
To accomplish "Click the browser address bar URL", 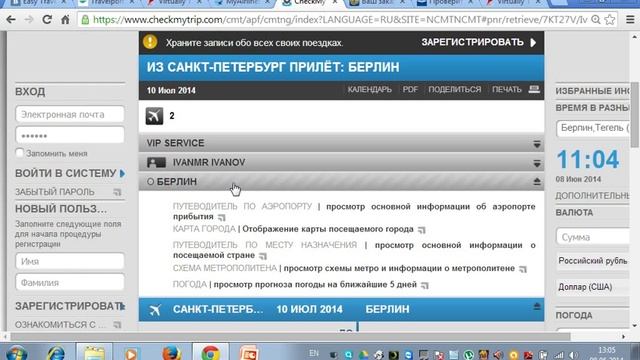I will [340, 20].
